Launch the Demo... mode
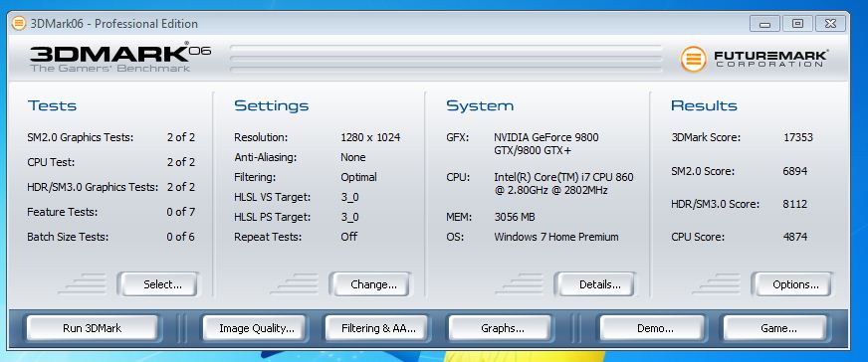The width and height of the screenshot is (868, 362). coord(653,328)
